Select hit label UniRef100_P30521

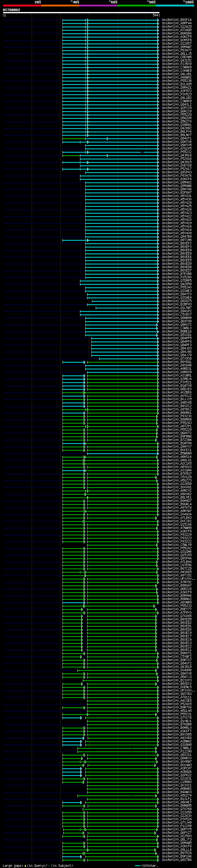[x=177, y=382]
